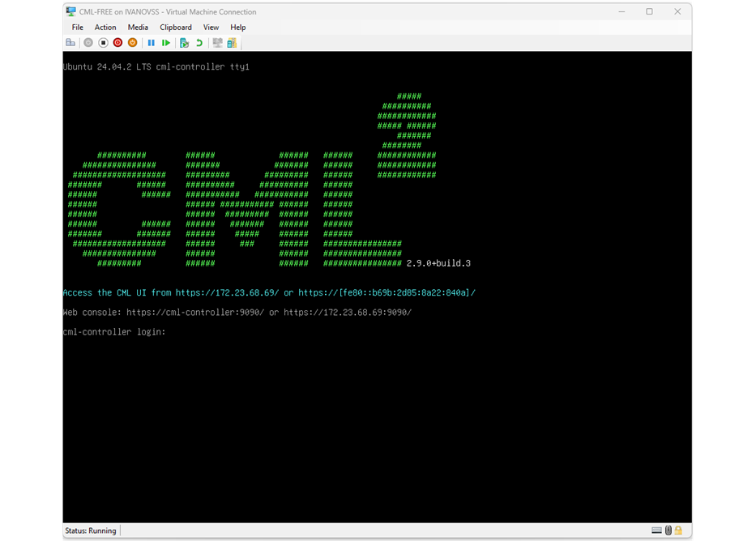Click the https://172.23.68.69/ CML UI address
This screenshot has height=541, width=756.
227,293
